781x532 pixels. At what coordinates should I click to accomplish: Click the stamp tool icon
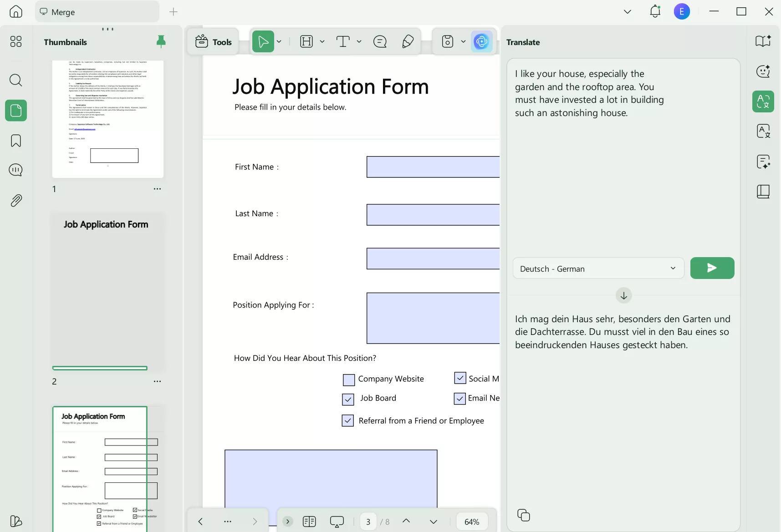448,41
